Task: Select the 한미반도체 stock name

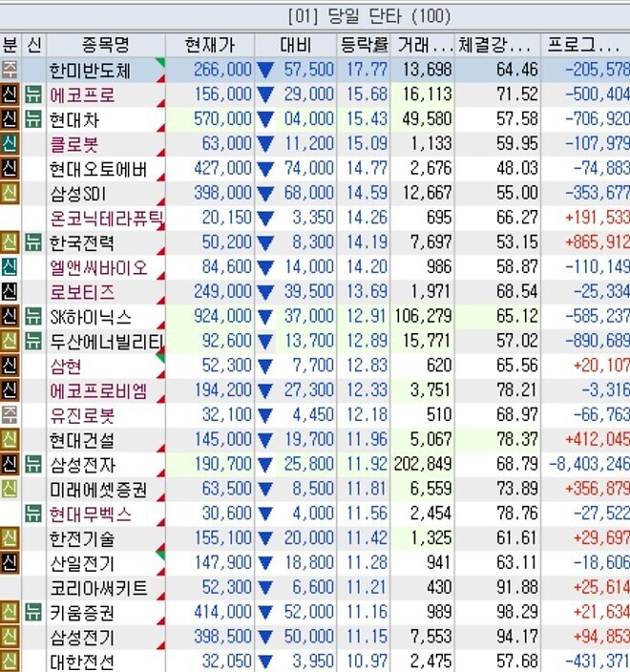Action: 90,71
